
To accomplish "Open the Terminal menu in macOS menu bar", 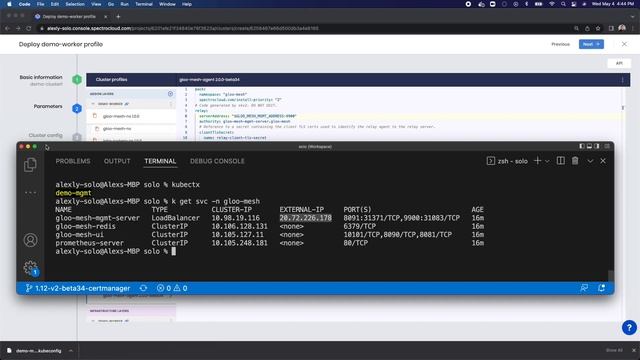I will click(x=144, y=4).
